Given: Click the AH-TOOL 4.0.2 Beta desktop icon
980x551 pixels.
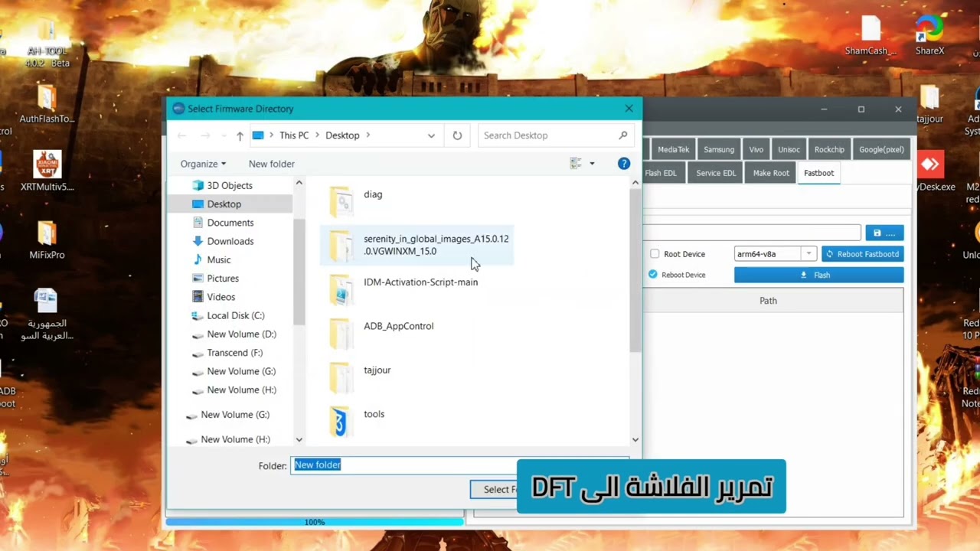Looking at the screenshot, I should (47, 43).
